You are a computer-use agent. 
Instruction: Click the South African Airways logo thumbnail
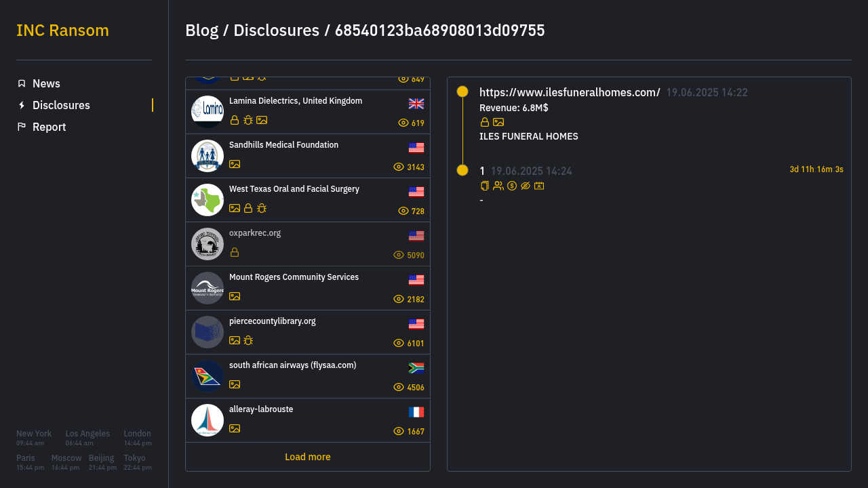[208, 376]
